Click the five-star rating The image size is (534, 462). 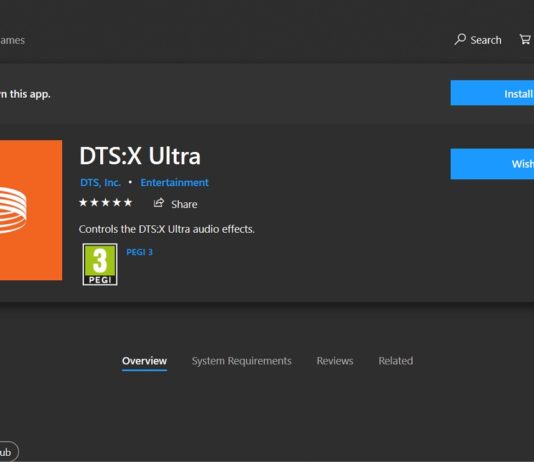click(106, 203)
